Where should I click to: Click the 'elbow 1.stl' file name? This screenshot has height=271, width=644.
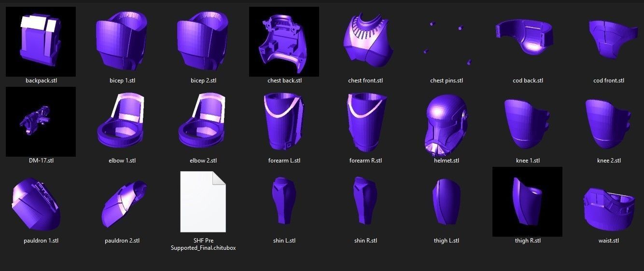point(122,161)
